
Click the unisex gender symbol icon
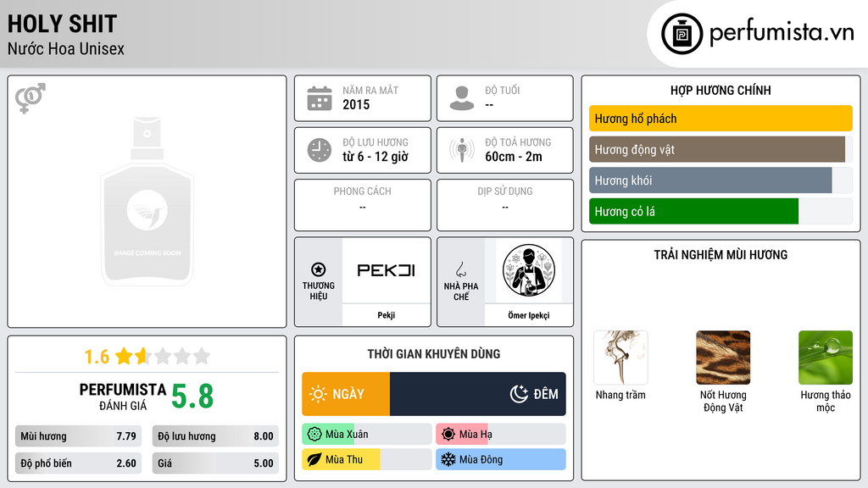tap(31, 98)
